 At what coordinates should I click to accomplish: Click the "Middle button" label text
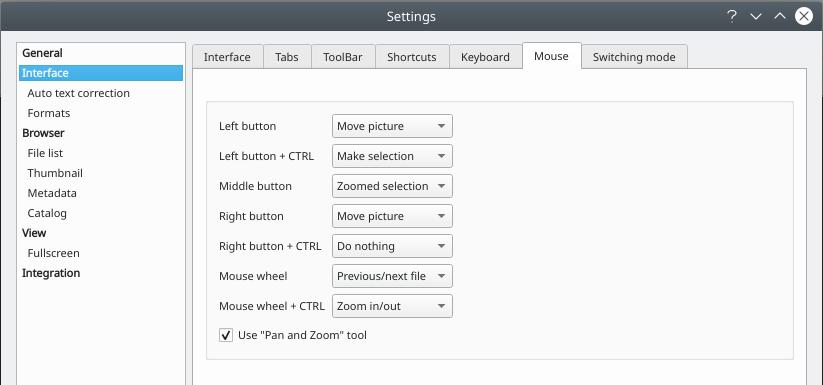(x=255, y=186)
